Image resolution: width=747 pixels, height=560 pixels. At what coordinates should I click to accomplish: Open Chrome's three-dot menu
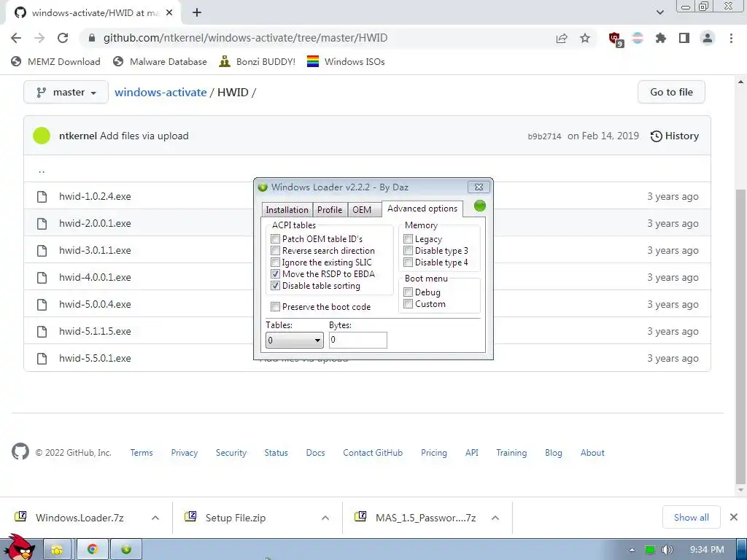731,38
